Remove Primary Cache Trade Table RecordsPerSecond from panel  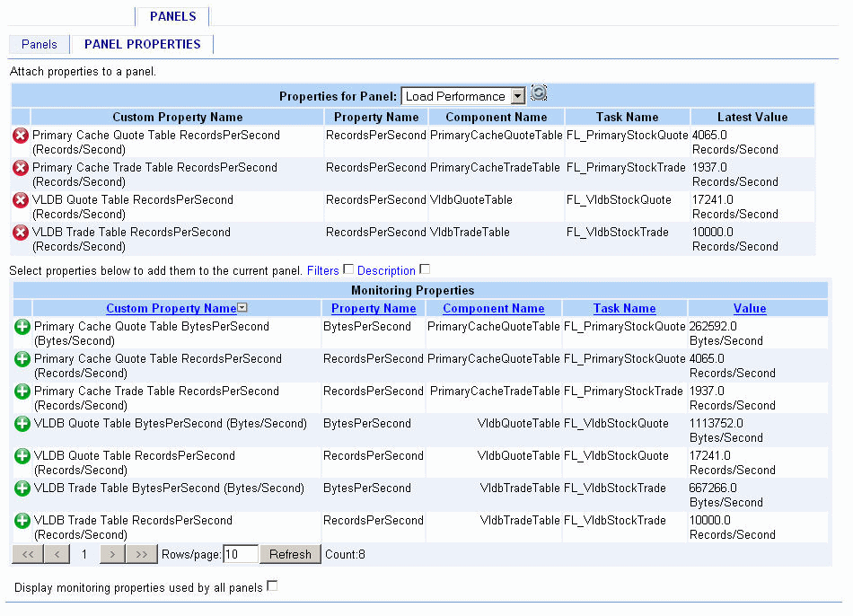(21, 168)
